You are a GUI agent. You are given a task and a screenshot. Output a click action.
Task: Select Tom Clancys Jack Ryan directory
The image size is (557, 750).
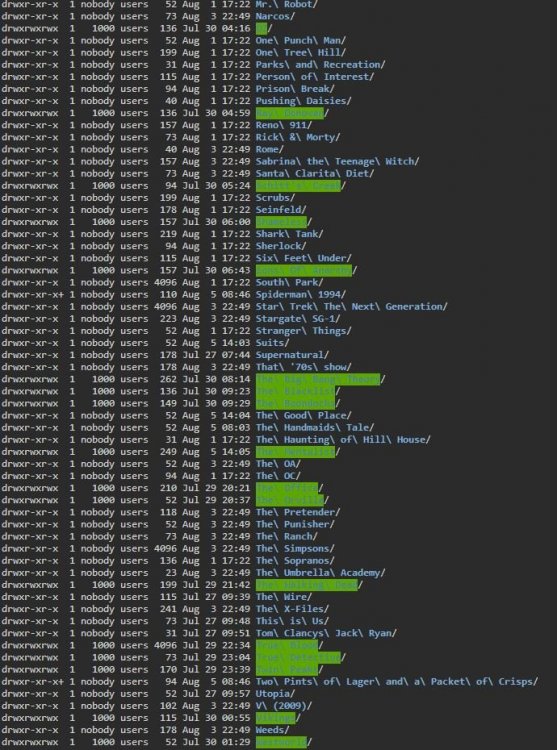tap(326, 633)
